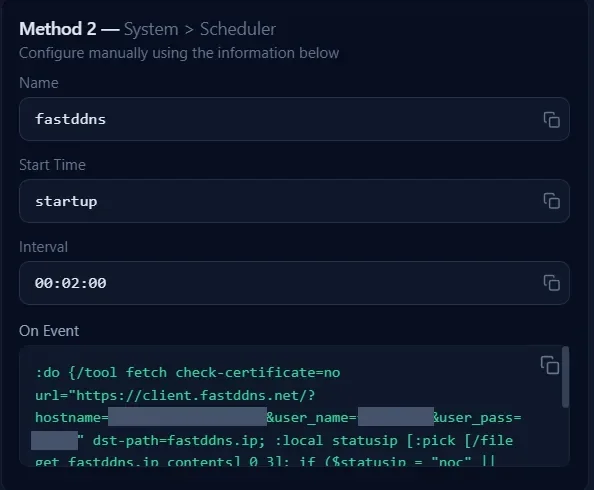Viewport: 594px width, 490px height.
Task: Copy the On Event script
Action: coord(550,365)
